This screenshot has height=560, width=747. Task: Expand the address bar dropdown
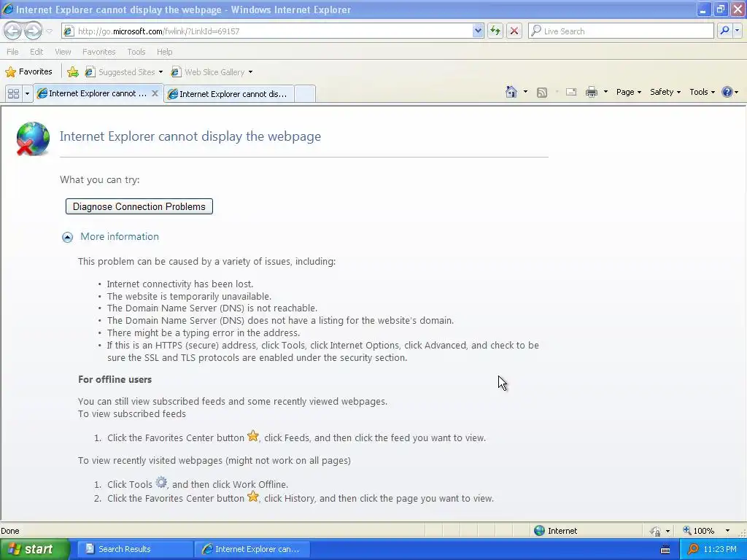[478, 31]
